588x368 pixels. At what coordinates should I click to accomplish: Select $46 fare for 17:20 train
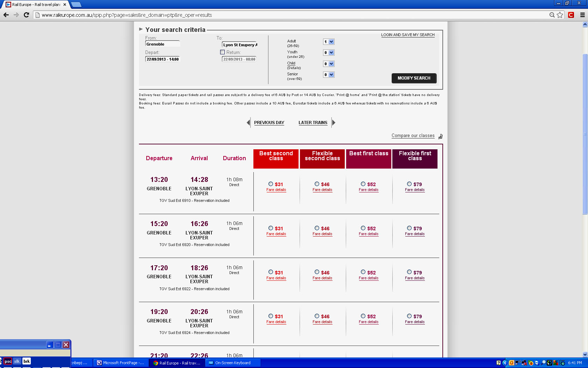[317, 272]
